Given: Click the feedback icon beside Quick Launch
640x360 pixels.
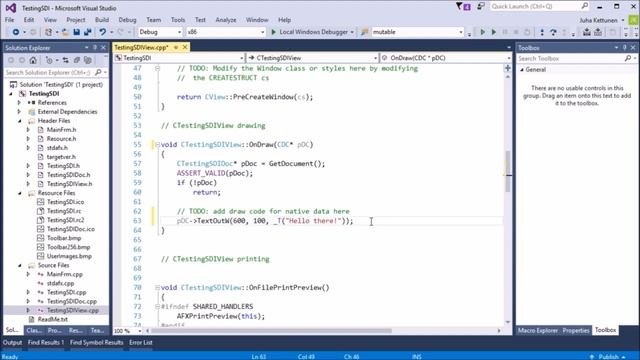Looking at the screenshot, I should click(x=481, y=7).
